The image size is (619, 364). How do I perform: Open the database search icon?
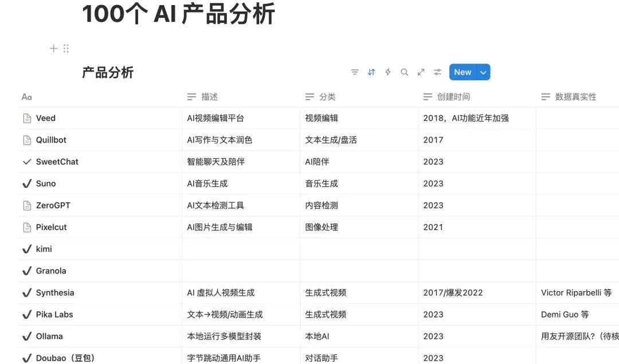(405, 72)
